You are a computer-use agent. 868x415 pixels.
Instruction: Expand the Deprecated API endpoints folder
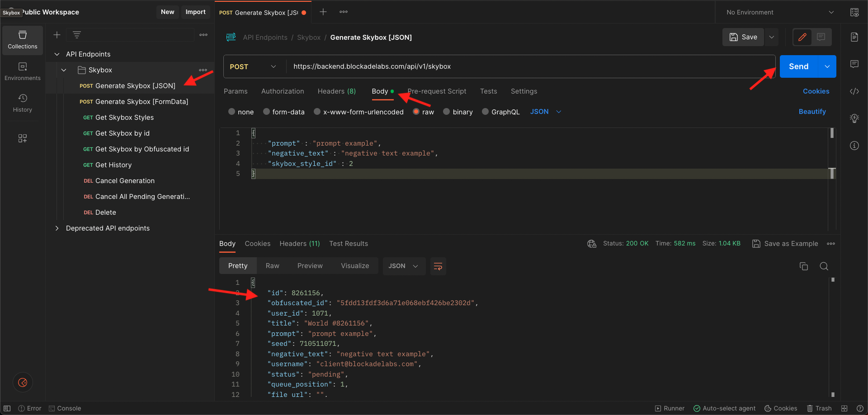[x=57, y=228]
